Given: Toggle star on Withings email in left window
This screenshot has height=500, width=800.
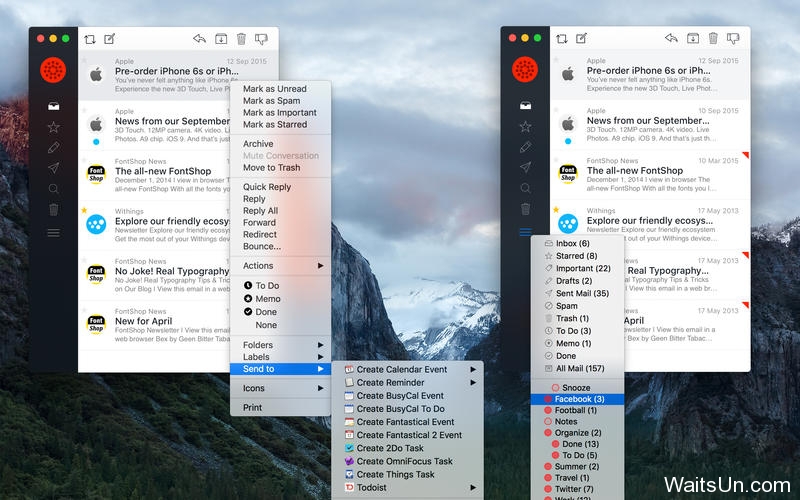Looking at the screenshot, I should [x=84, y=210].
